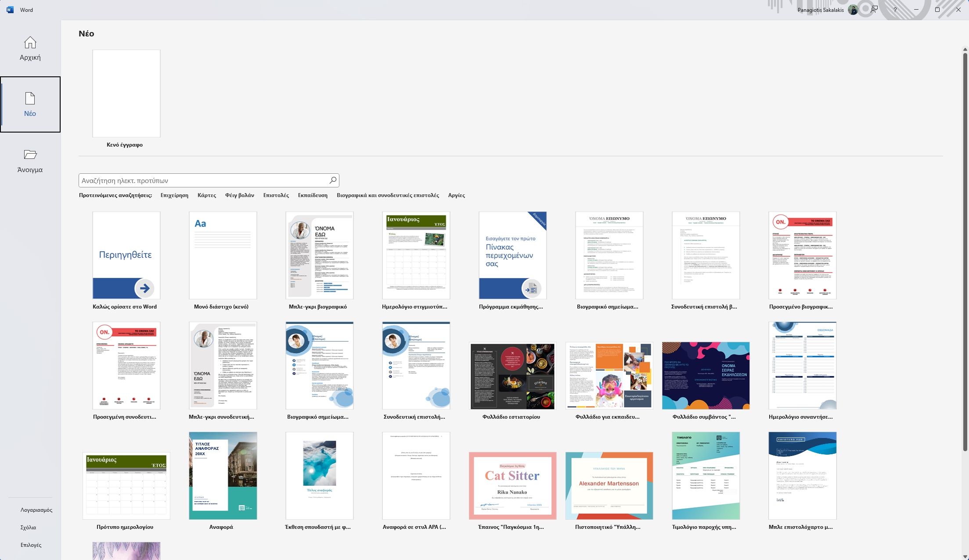Select the Επιχείρηση suggested search

[174, 195]
